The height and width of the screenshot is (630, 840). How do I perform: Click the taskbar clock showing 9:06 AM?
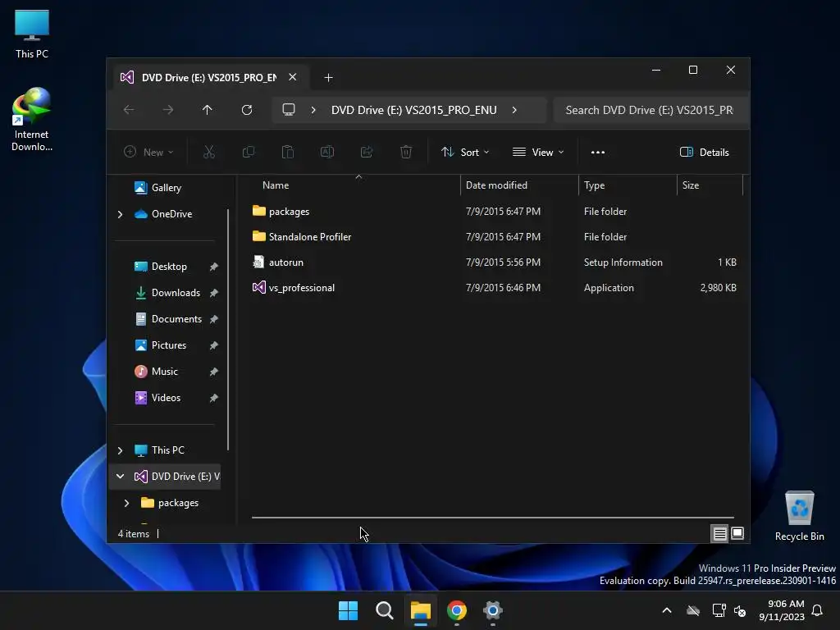782,610
